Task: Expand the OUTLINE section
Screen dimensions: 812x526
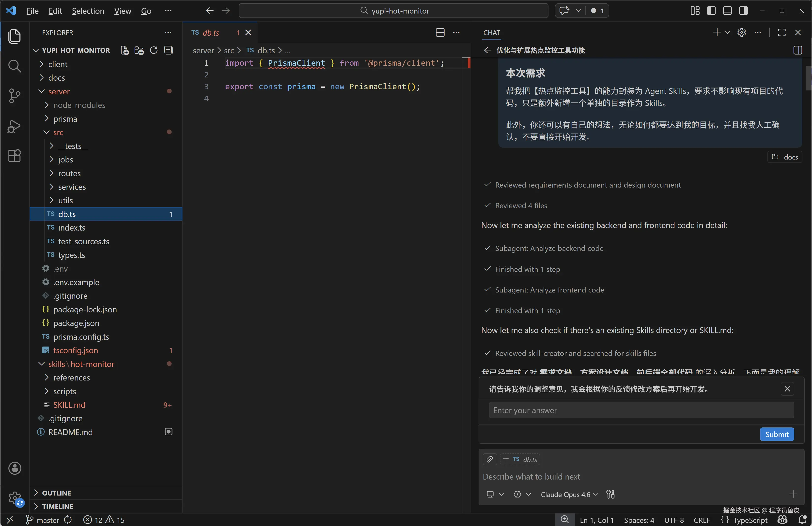Action: (56, 493)
